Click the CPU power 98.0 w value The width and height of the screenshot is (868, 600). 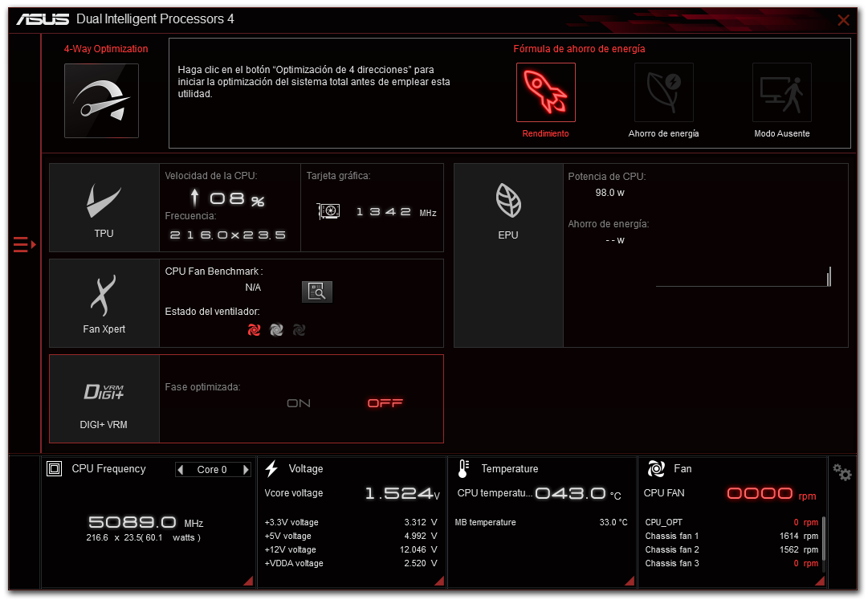[x=610, y=193]
